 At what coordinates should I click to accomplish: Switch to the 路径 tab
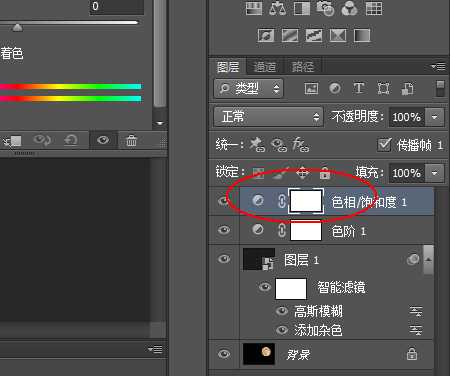303,67
